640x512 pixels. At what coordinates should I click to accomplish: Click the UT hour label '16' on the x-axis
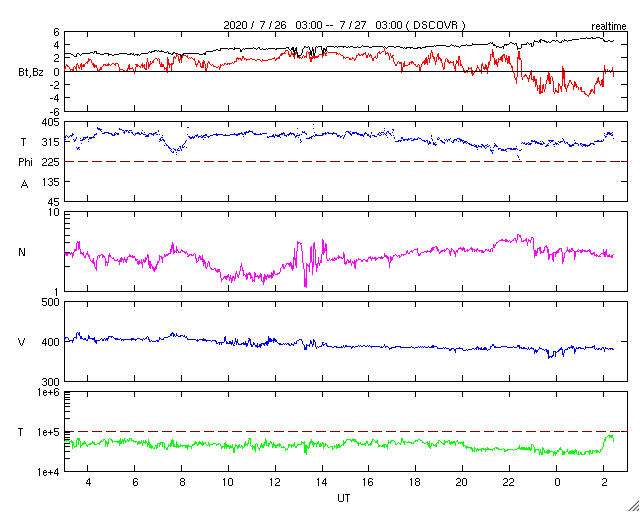(x=369, y=482)
